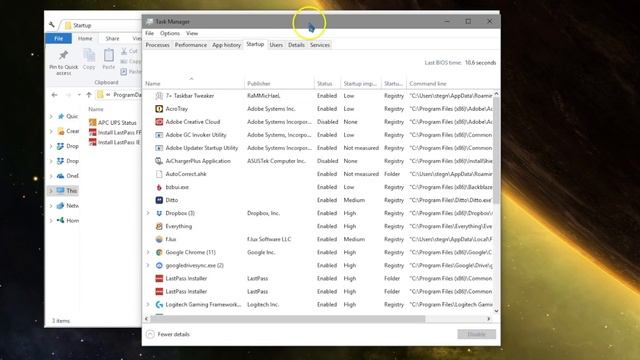Click the 7+ Taskbar Tweaker icon
The image size is (640, 360).
159,96
